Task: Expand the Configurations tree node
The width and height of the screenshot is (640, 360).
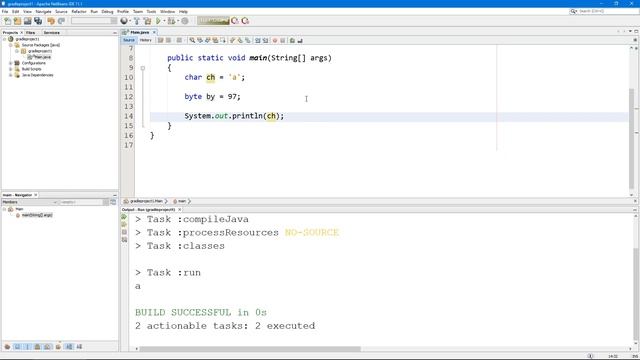Action: 11,63
